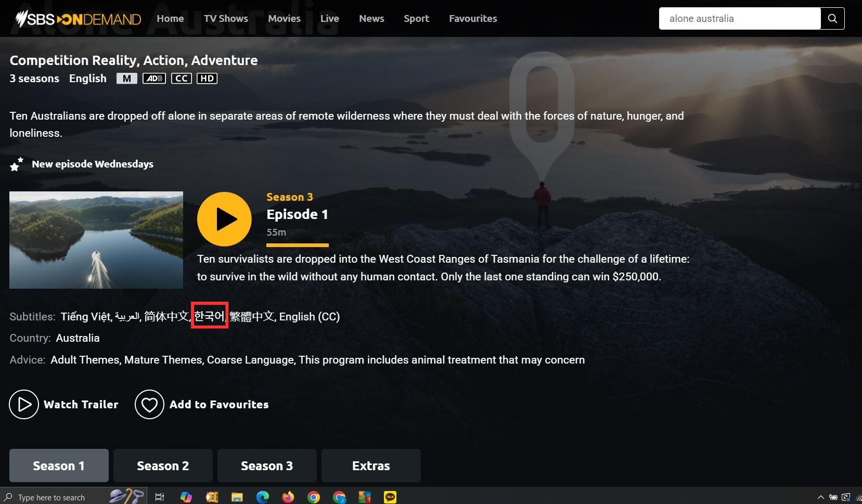Image resolution: width=862 pixels, height=504 pixels.
Task: Click the English language label near badges
Action: click(88, 79)
